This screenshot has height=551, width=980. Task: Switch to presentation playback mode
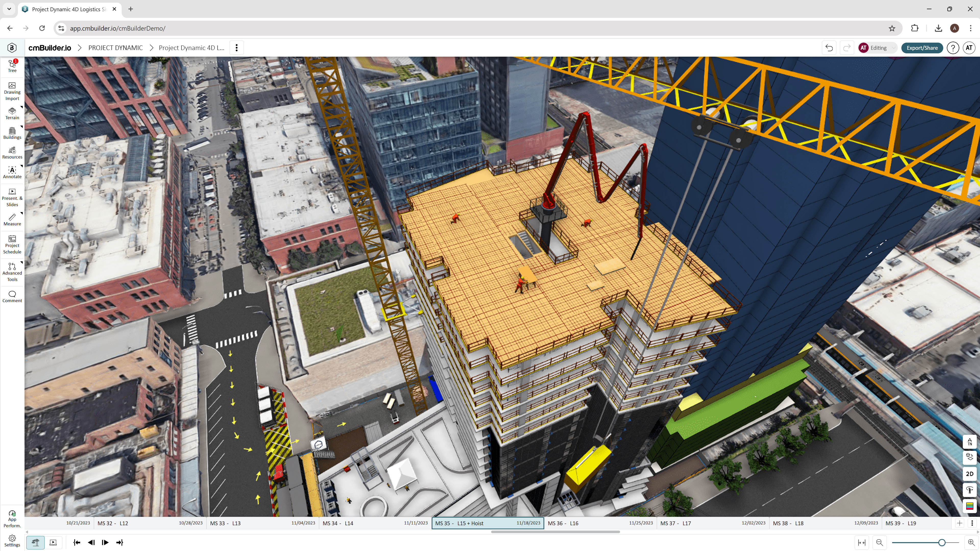pos(53,543)
